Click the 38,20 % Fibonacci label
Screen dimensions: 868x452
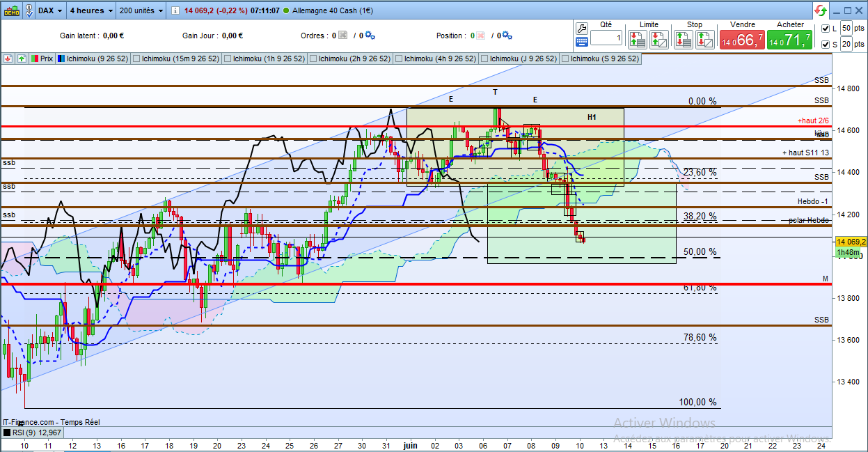pos(700,216)
